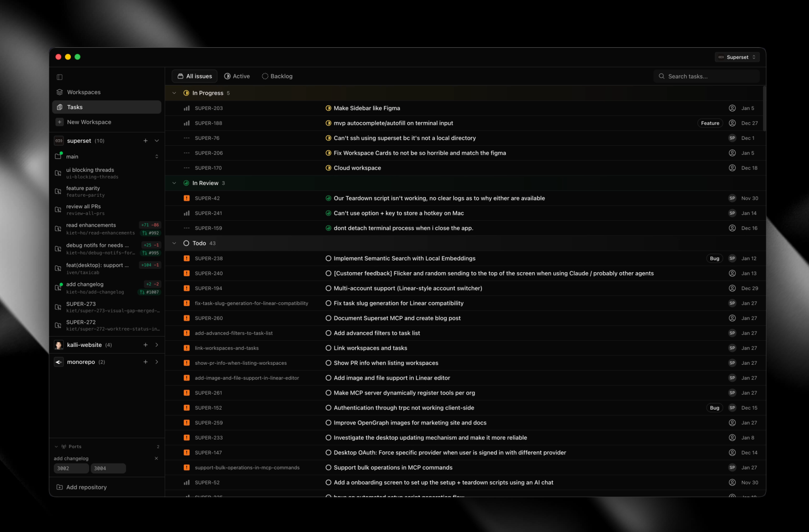Click the plus icon next to superset
Viewport: 809px width, 532px height.
click(x=145, y=141)
